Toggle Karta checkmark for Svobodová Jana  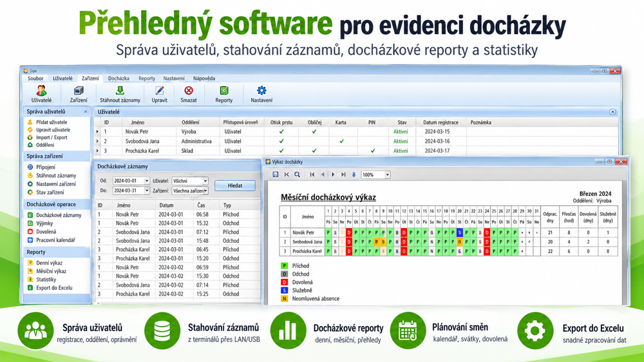coord(341,141)
